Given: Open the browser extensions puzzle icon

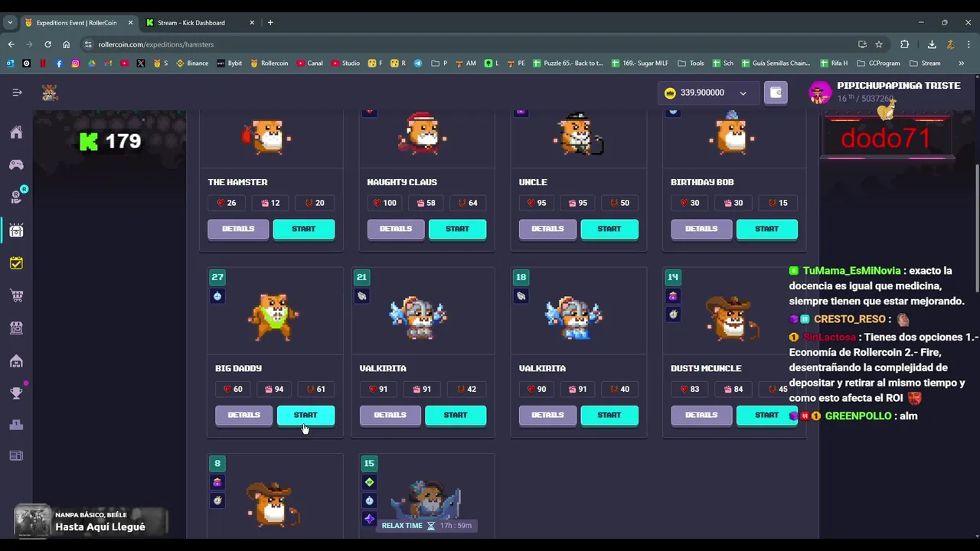Looking at the screenshot, I should (x=904, y=44).
